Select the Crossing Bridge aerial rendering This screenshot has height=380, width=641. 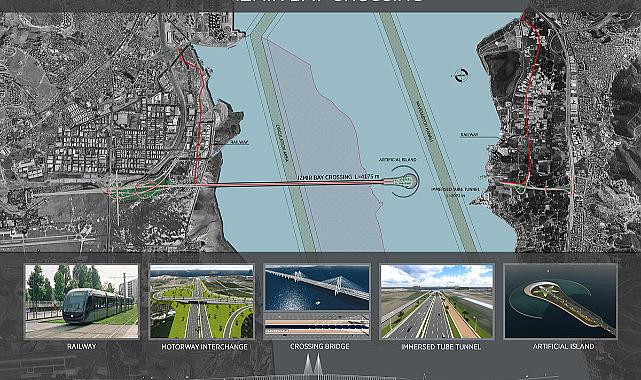pos(317,288)
